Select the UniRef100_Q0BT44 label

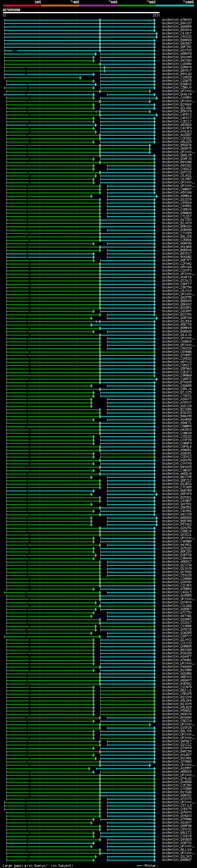click(177, 318)
